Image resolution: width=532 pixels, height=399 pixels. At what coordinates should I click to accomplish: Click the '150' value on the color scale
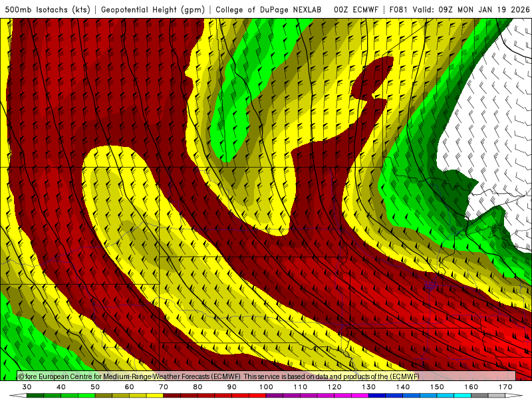click(x=437, y=387)
